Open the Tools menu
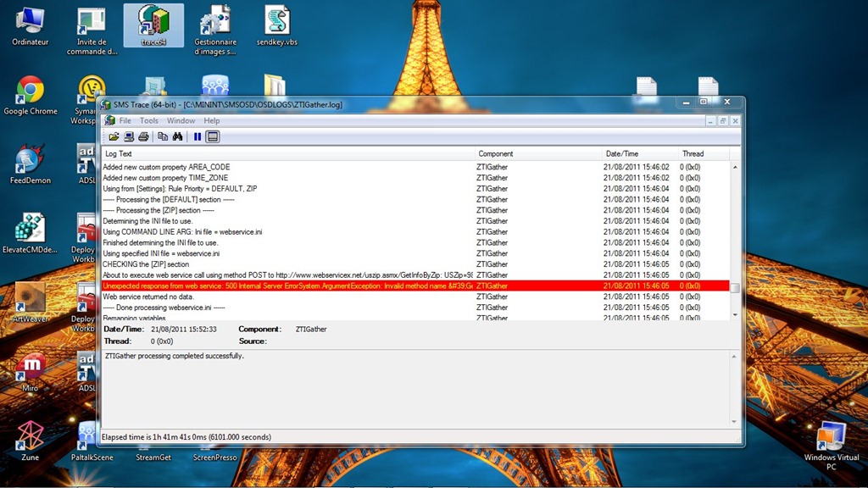The height and width of the screenshot is (488, 868). [149, 120]
